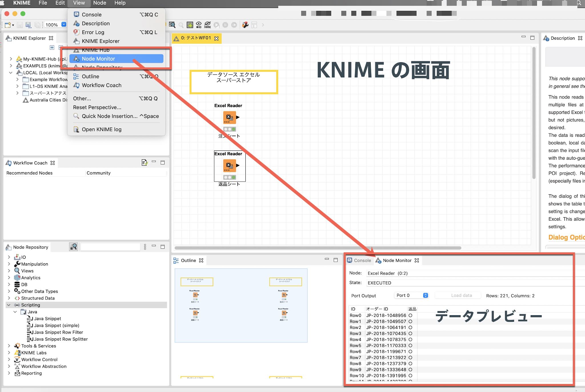Choose Console from the View menu
This screenshot has width=585, height=392.
[116, 15]
